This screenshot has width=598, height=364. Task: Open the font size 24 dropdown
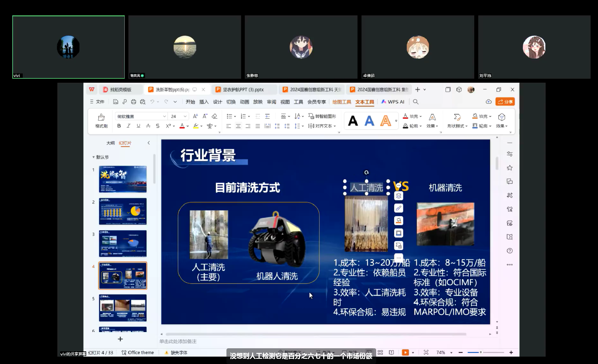[x=185, y=116]
